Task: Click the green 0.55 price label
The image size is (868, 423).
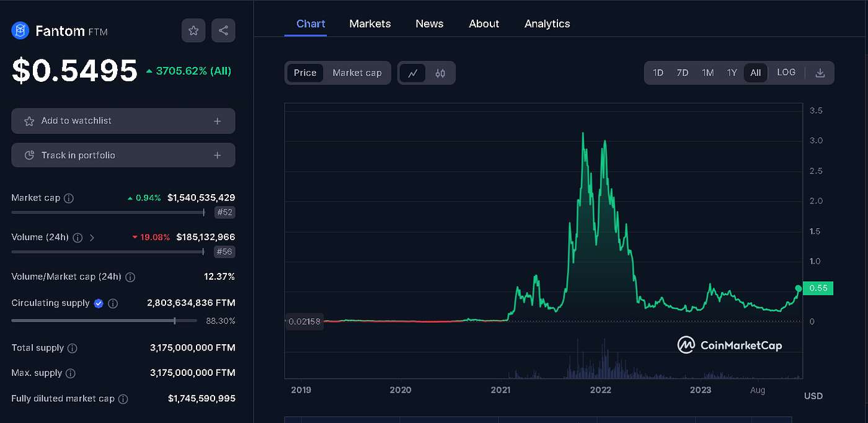Action: tap(818, 288)
